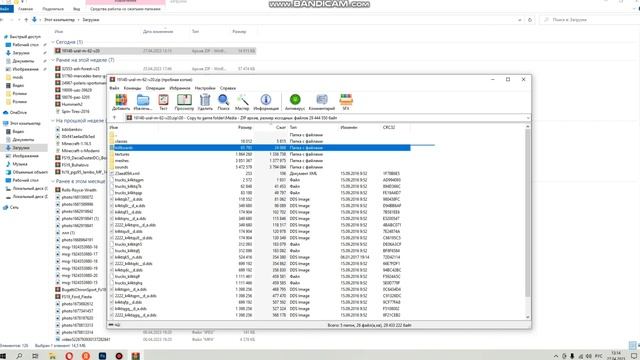
Task: Sort Explorer list by Дата изменения column
Action: click(x=158, y=31)
